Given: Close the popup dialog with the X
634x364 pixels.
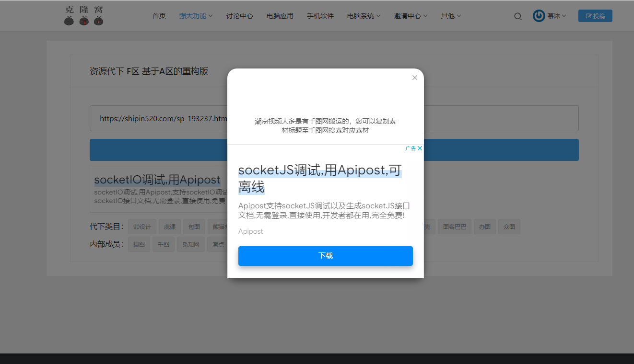Looking at the screenshot, I should 415,78.
